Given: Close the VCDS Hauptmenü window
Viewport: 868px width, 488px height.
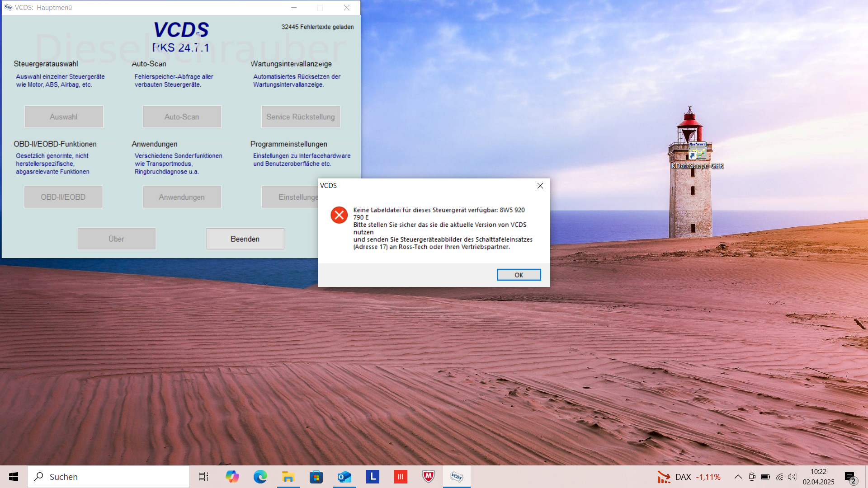Looking at the screenshot, I should [x=347, y=7].
